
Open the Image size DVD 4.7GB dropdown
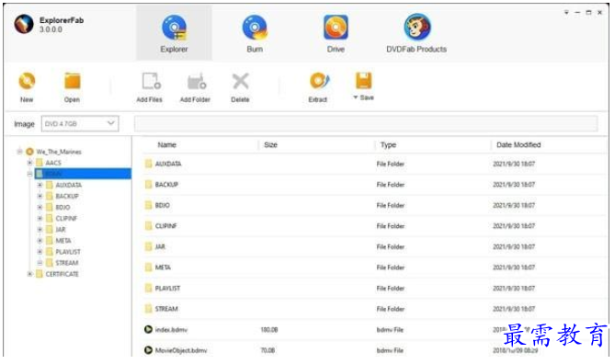pos(80,123)
